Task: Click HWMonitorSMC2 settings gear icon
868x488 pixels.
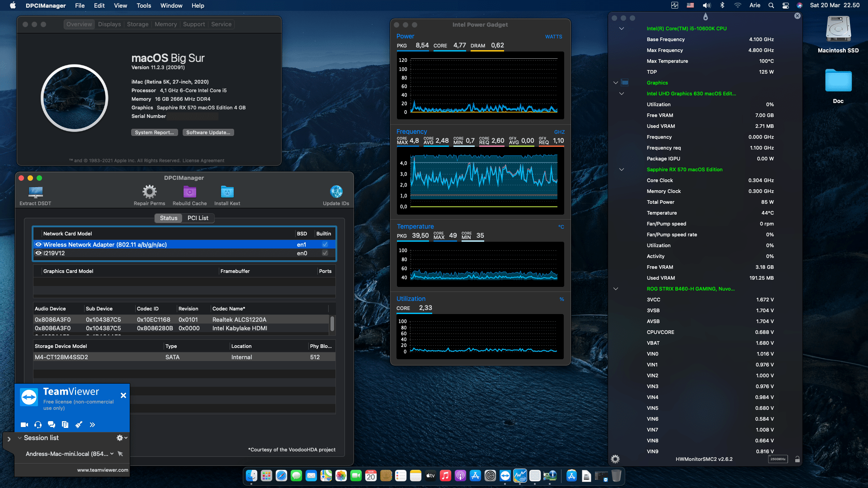Action: [x=615, y=459]
